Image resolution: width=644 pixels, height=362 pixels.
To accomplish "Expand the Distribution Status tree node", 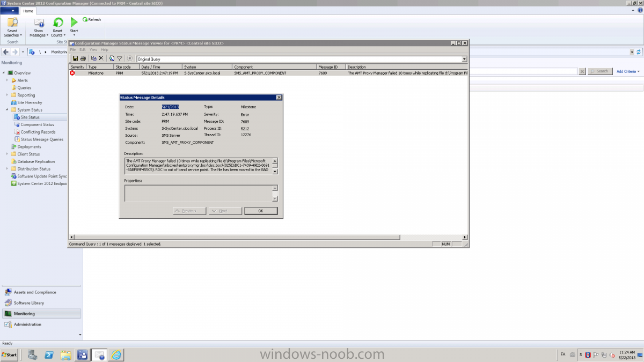I will pyautogui.click(x=8, y=169).
